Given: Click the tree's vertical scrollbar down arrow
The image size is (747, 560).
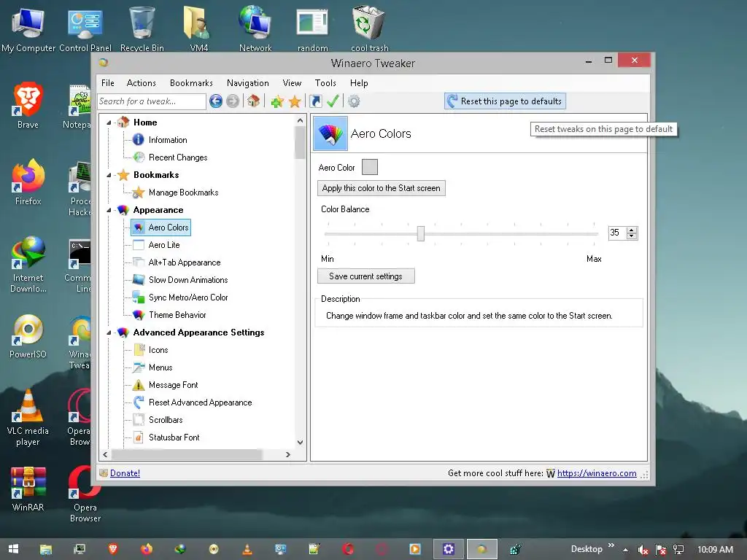Looking at the screenshot, I should pos(300,443).
